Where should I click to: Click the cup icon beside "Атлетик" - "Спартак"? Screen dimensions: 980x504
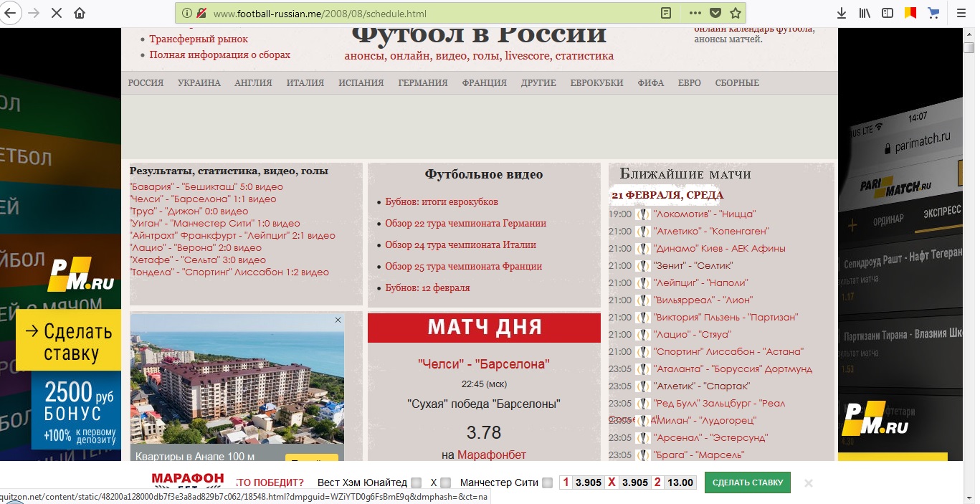643,386
